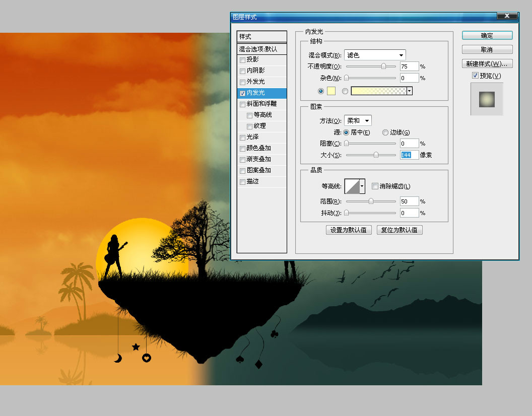Click the 取消 cancel button
532x416 pixels.
[487, 49]
